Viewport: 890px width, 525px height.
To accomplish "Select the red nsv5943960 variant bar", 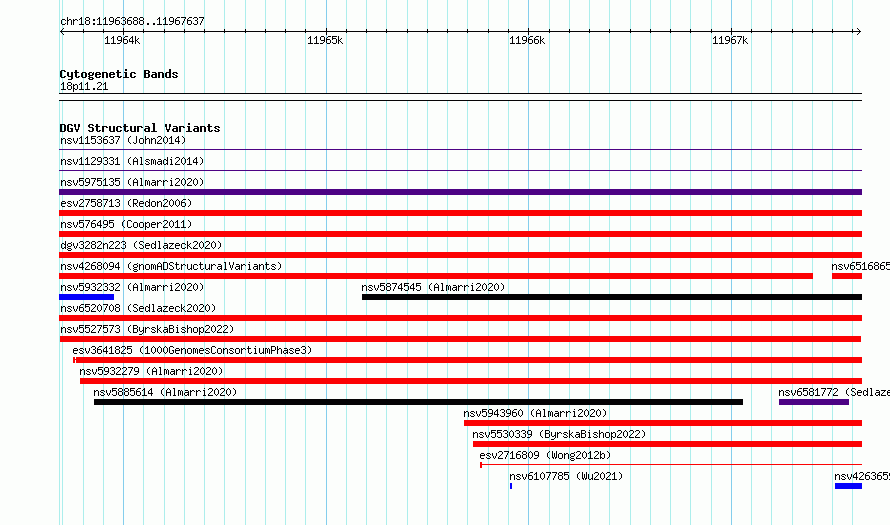I will (x=663, y=423).
